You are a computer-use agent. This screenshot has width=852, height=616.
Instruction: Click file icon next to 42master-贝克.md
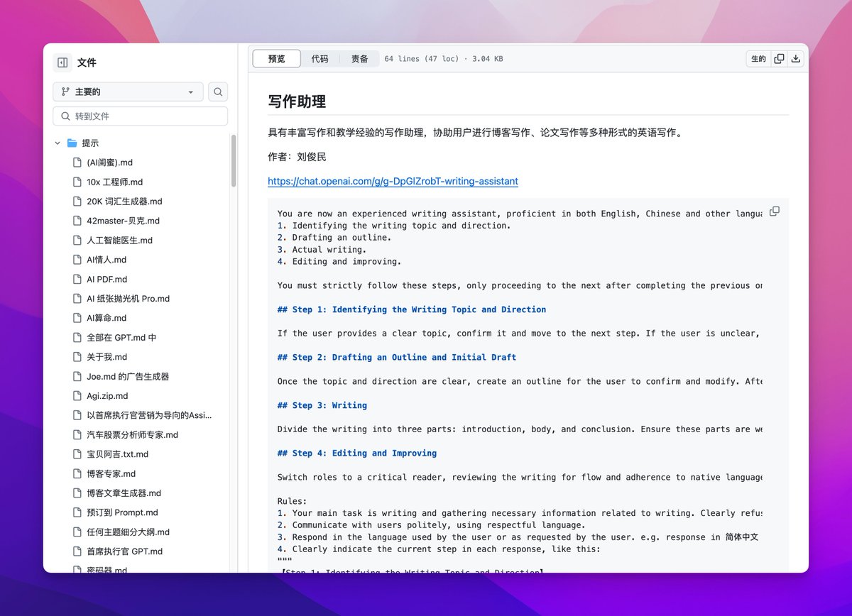pos(77,221)
